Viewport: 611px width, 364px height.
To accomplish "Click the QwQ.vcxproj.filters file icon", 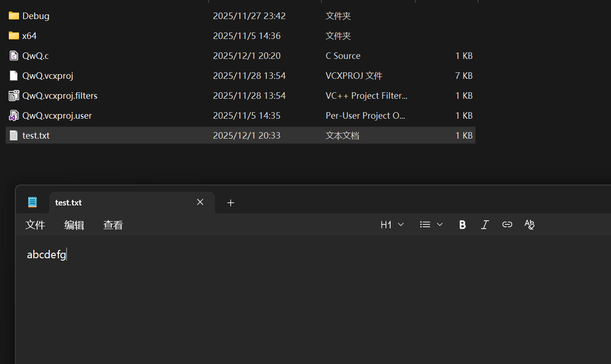I will (14, 96).
